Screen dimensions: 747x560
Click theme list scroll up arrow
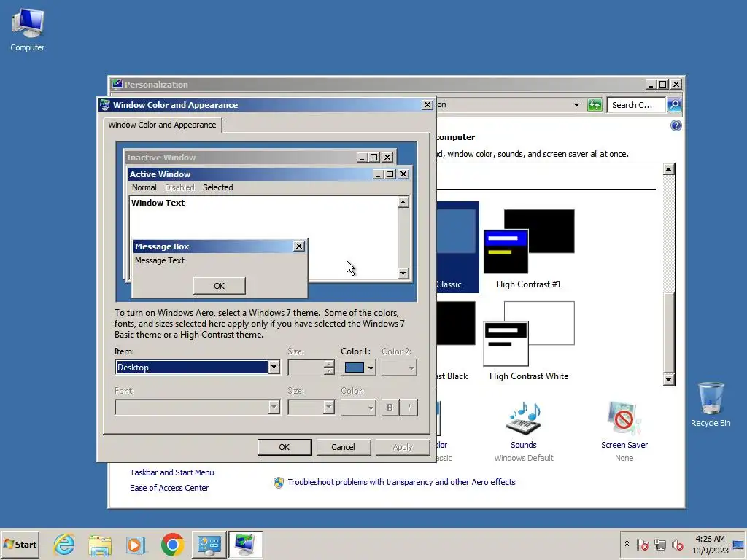pos(668,169)
